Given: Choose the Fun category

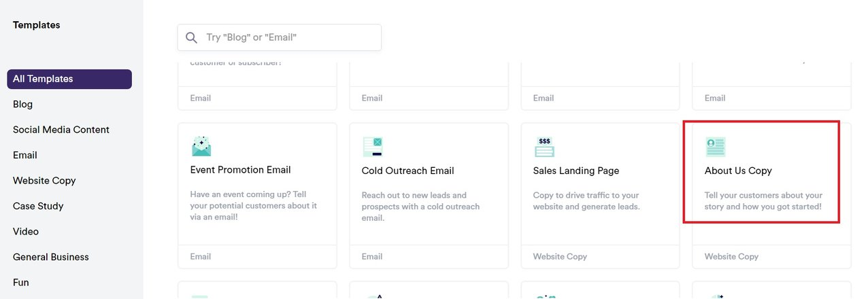Looking at the screenshot, I should click(x=21, y=282).
